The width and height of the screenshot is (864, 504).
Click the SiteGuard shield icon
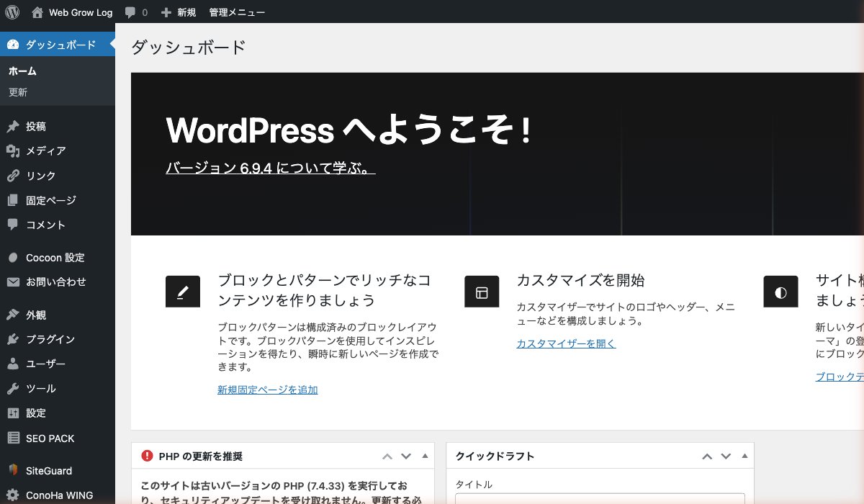tap(13, 470)
